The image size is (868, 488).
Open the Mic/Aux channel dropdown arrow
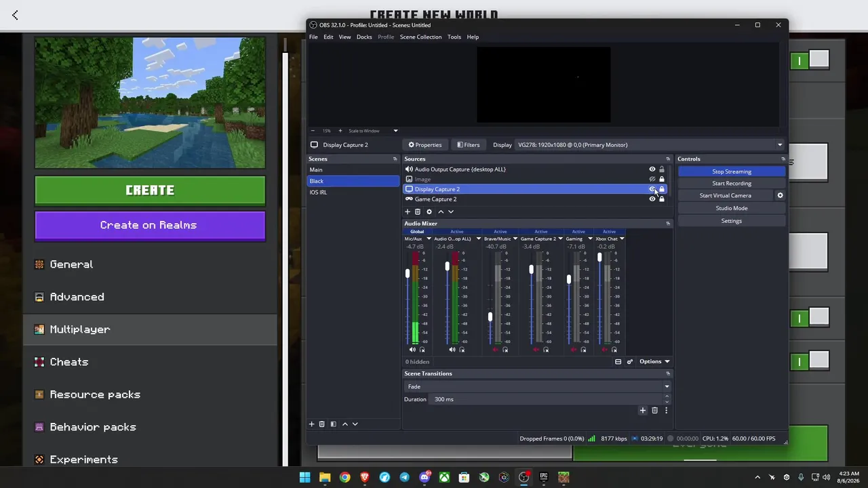429,239
